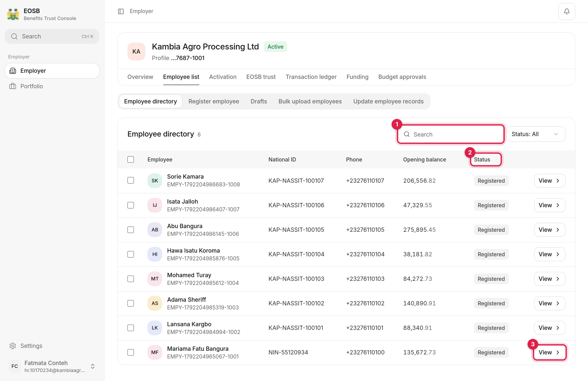The height and width of the screenshot is (381, 588).
Task: Click the Opening balance column header
Action: pos(424,160)
